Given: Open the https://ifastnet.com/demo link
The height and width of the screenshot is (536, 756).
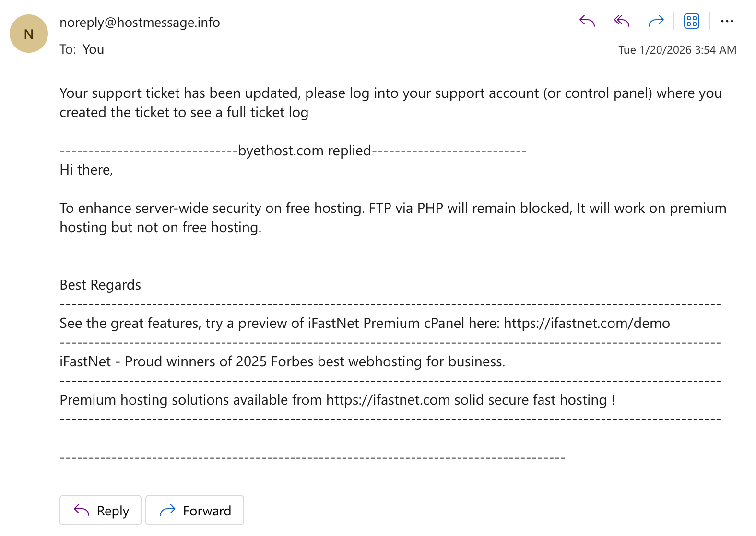Looking at the screenshot, I should (586, 323).
